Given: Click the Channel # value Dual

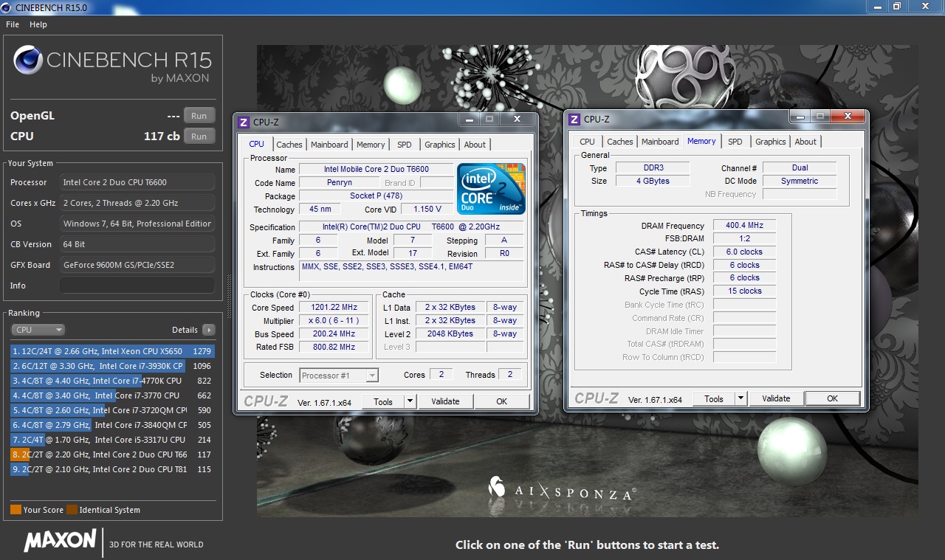Looking at the screenshot, I should [800, 168].
